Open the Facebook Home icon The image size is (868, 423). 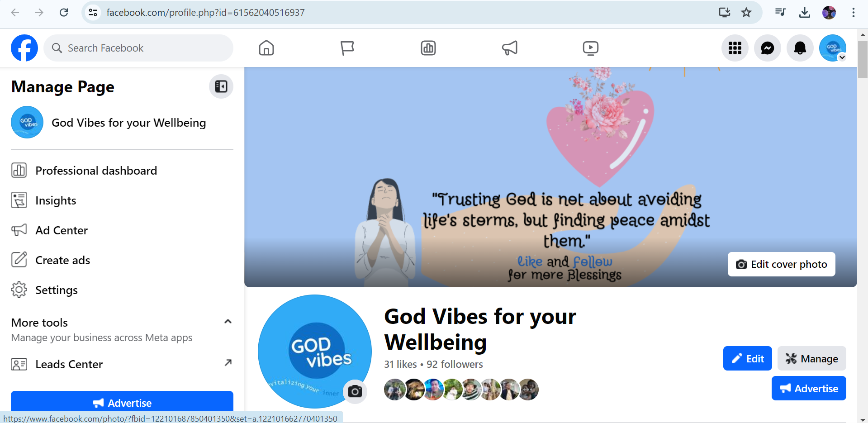click(x=266, y=48)
